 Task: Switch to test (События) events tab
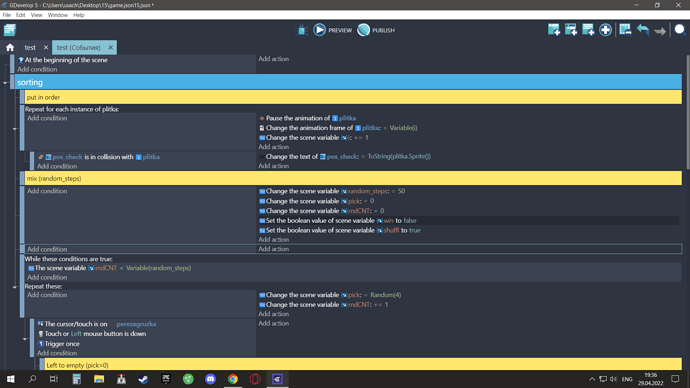[78, 47]
